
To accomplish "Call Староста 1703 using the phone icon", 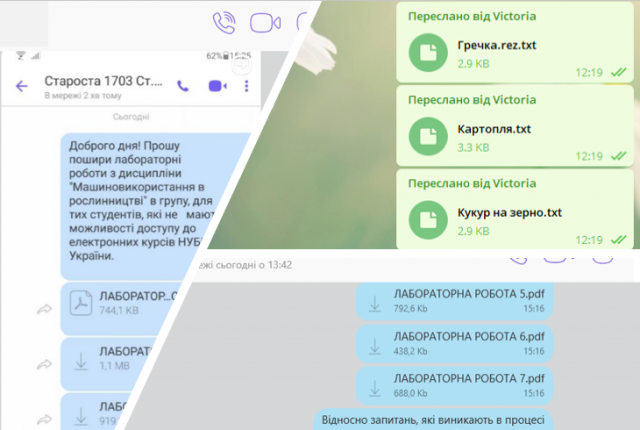I will [x=183, y=86].
